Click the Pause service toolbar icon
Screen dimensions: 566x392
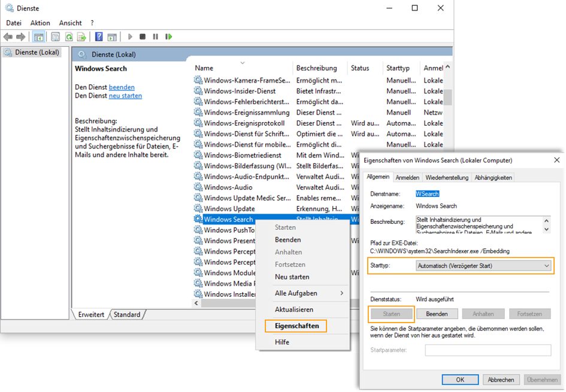pos(156,37)
